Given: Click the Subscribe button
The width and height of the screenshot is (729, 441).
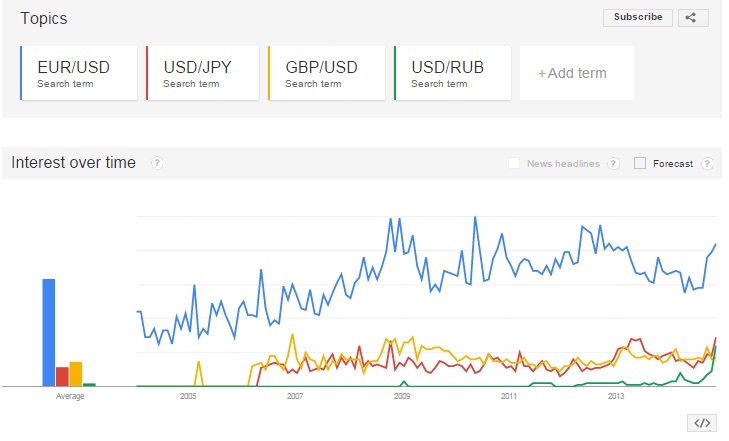Looking at the screenshot, I should pyautogui.click(x=638, y=17).
